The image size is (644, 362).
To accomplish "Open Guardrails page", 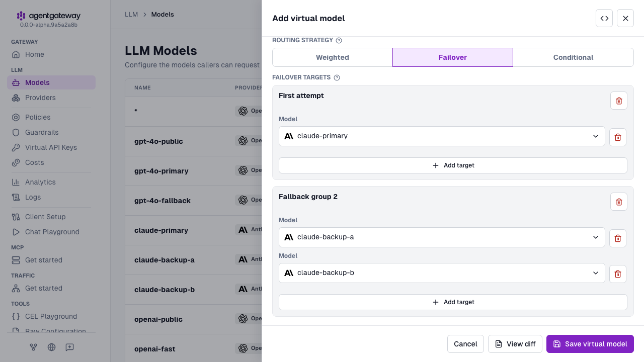I will pos(51,132).
